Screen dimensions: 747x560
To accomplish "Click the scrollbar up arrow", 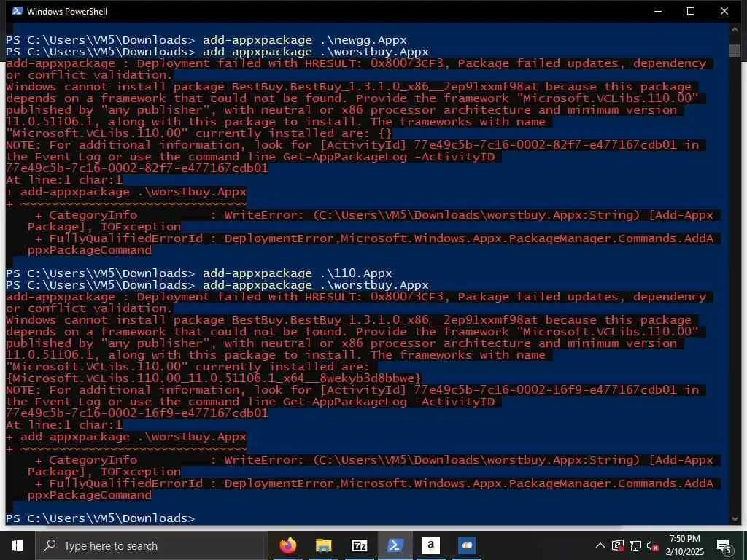I will point(735,29).
